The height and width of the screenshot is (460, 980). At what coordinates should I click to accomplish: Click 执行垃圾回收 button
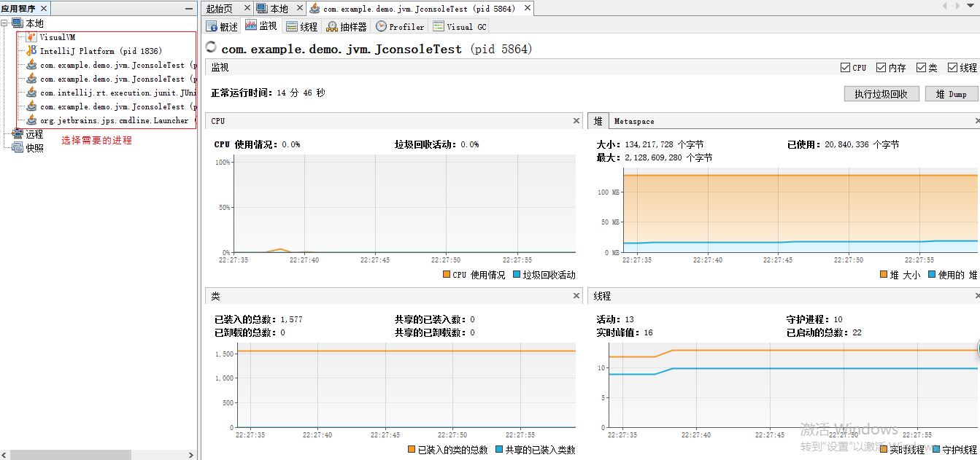(881, 94)
